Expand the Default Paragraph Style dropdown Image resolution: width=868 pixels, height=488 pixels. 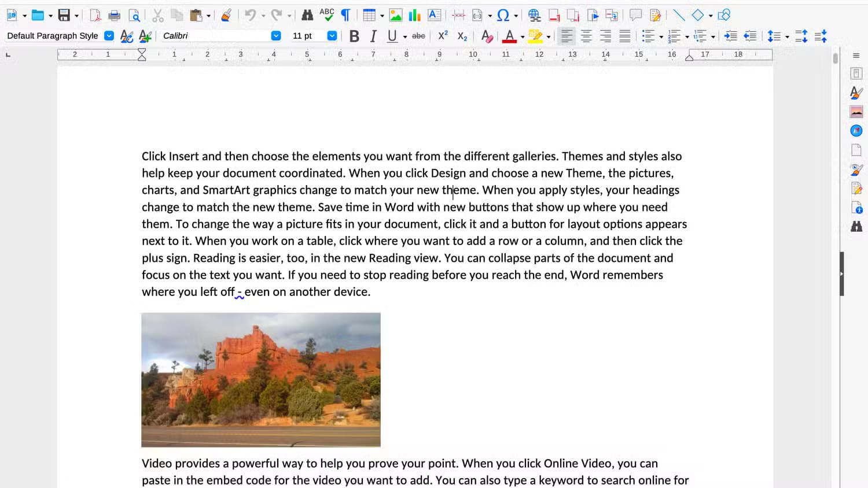(x=109, y=36)
